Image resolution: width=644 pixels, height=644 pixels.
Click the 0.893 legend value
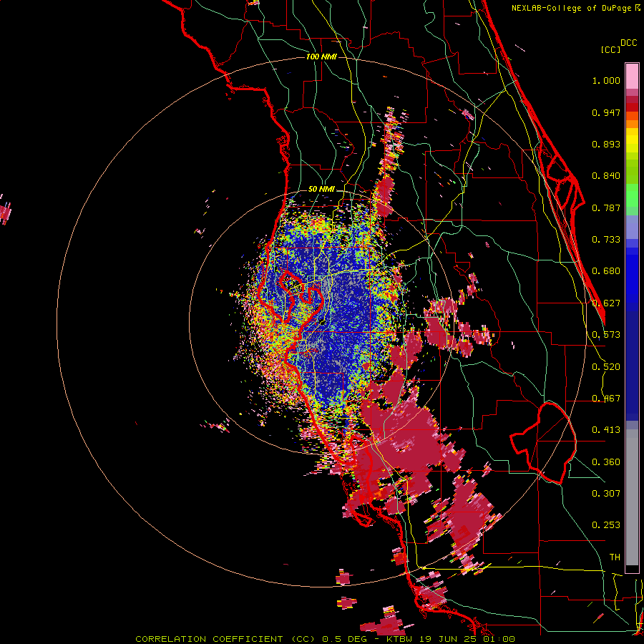606,144
